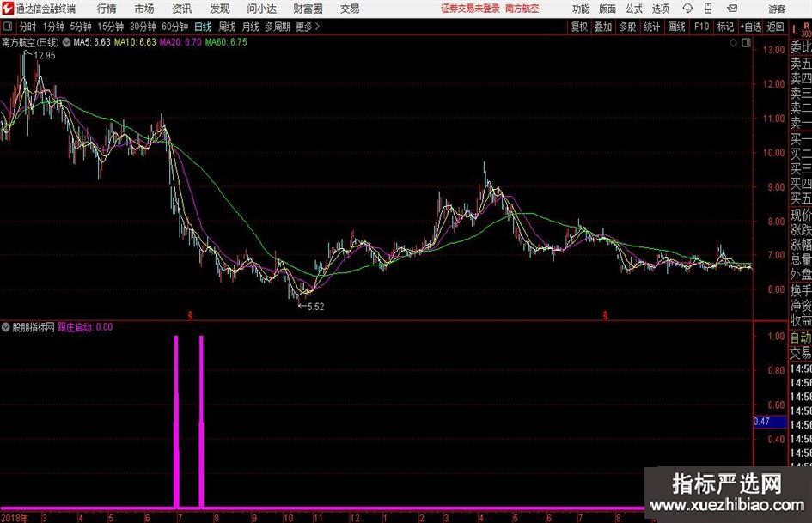
Task: Click the R 300 icon on right panel
Action: pos(806,29)
